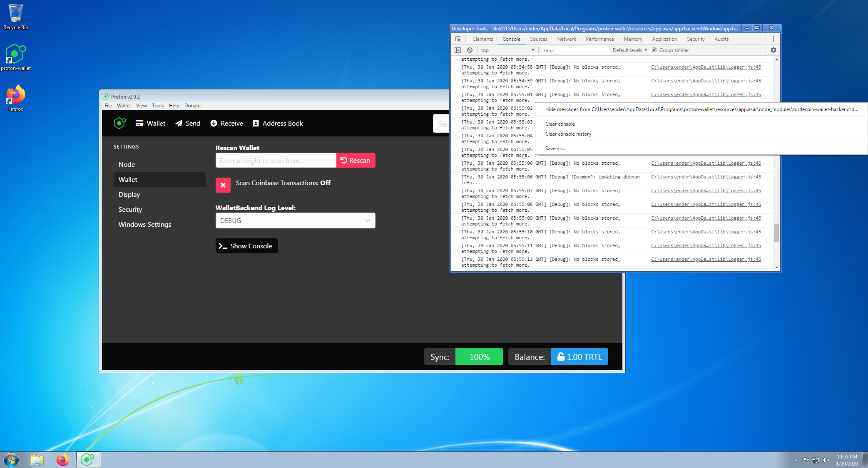
Task: Click the volume speaker tray icon
Action: [826, 460]
